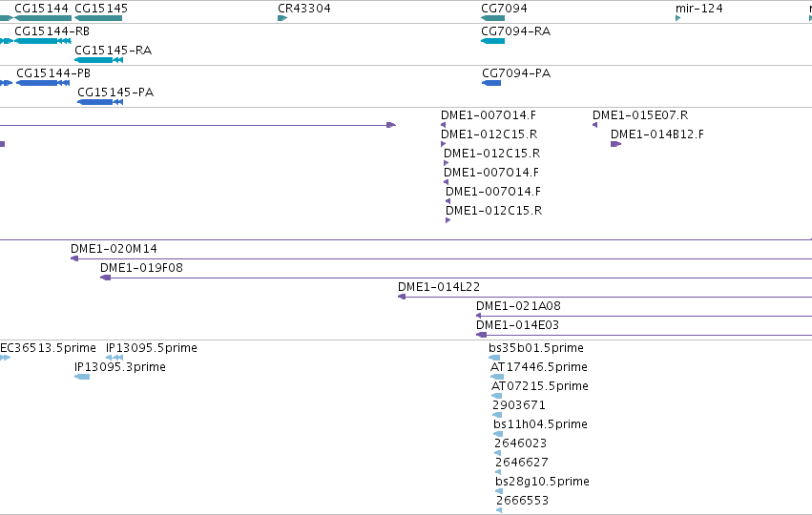Click the purple arrow under DME1-014B12.F

[615, 144]
